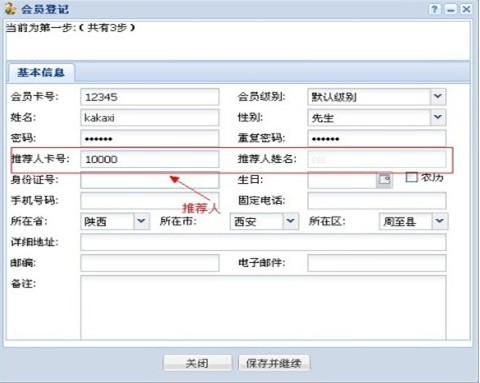Click the 陕西 province value
The image size is (480, 383).
95,222
